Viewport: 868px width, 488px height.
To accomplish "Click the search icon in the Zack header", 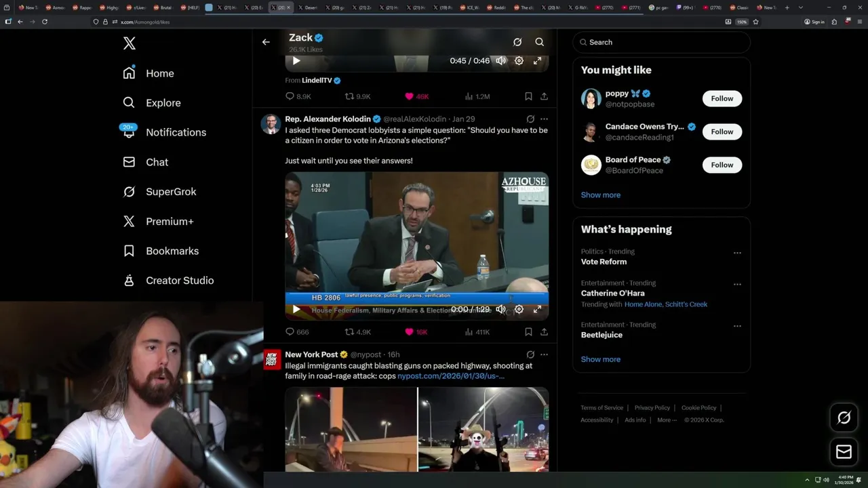I will (540, 42).
